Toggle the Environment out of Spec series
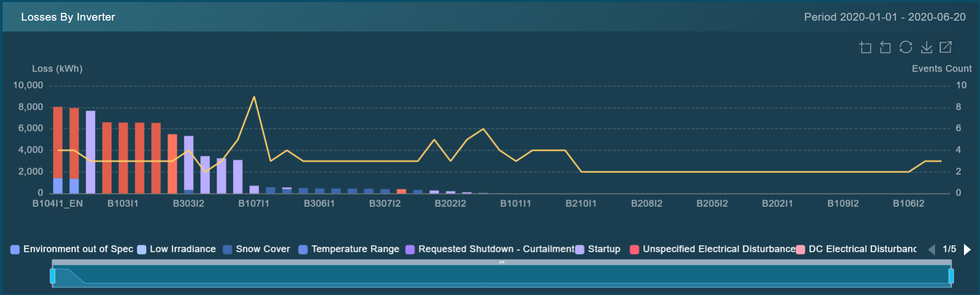 coord(72,249)
